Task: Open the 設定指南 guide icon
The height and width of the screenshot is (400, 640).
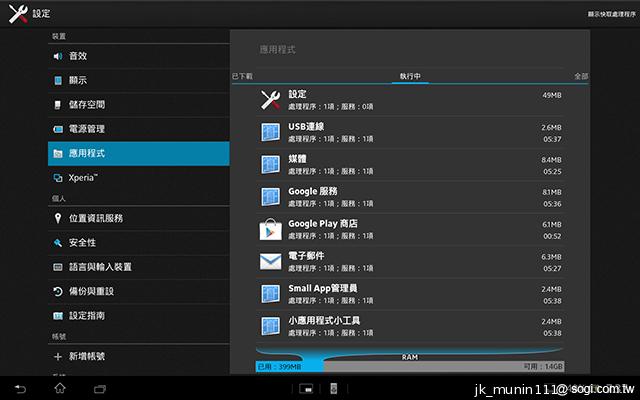Action: pos(58,316)
